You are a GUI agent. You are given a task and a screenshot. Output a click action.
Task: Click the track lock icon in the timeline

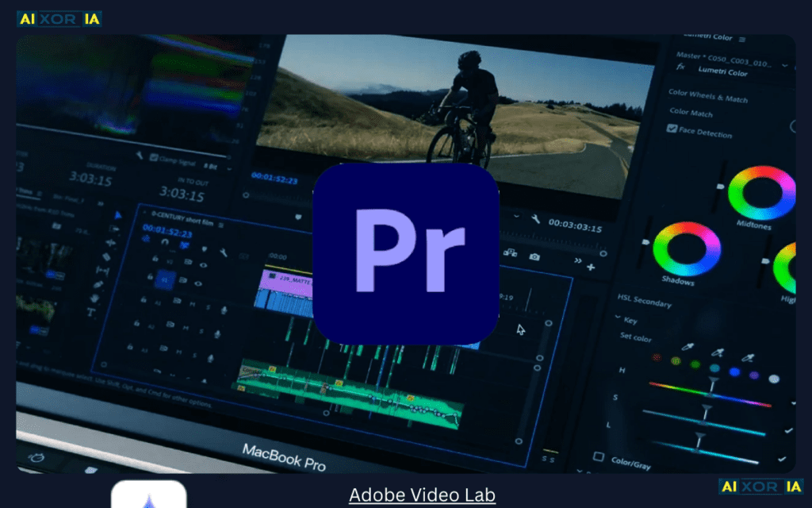155,258
